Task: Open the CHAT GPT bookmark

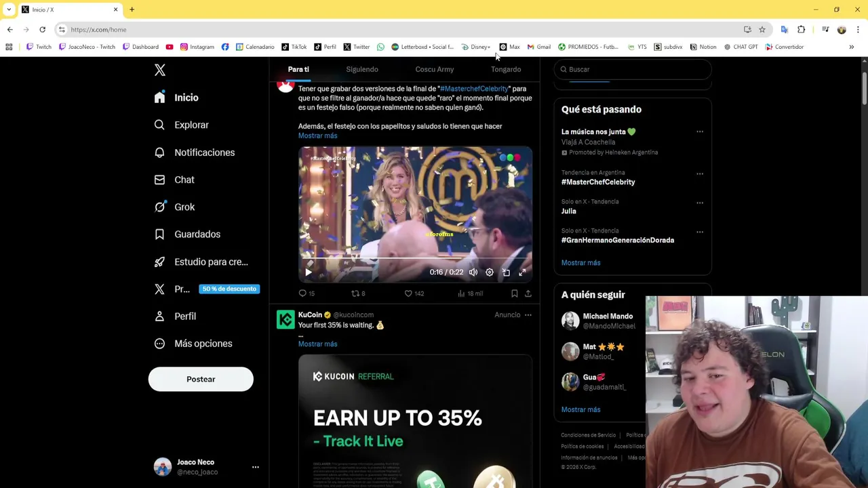Action: pyautogui.click(x=741, y=47)
